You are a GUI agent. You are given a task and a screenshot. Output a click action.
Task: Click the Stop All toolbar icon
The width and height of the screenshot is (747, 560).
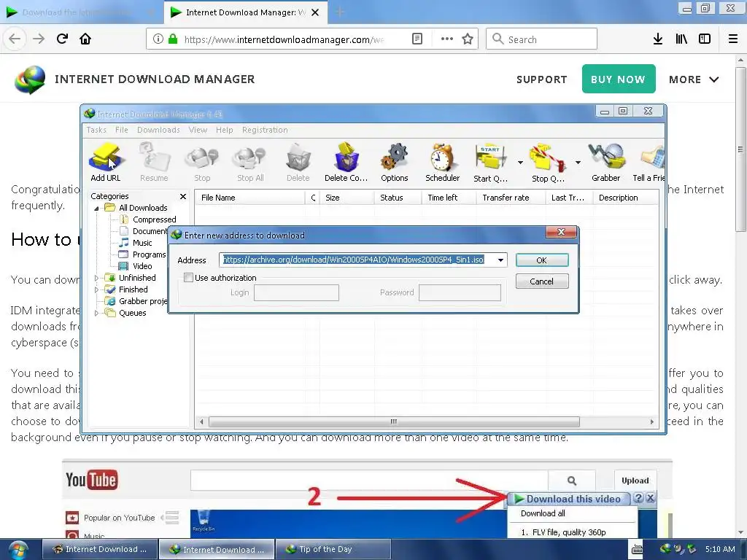click(250, 162)
